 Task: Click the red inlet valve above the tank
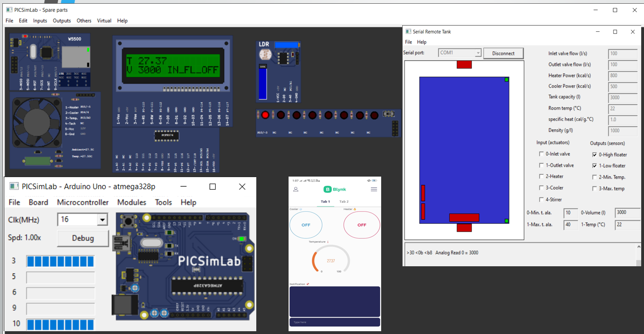coord(464,64)
